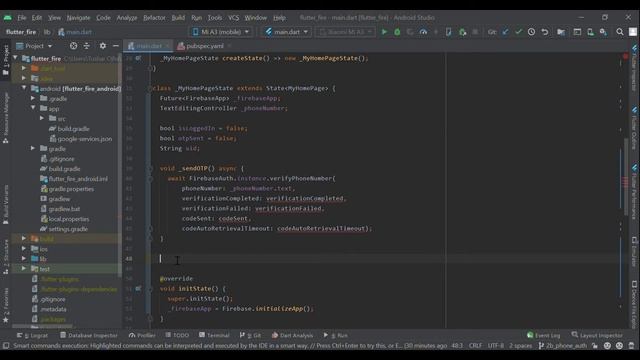Select settings.gradle file
Image resolution: width=640 pixels, height=360 pixels.
pyautogui.click(x=64, y=229)
